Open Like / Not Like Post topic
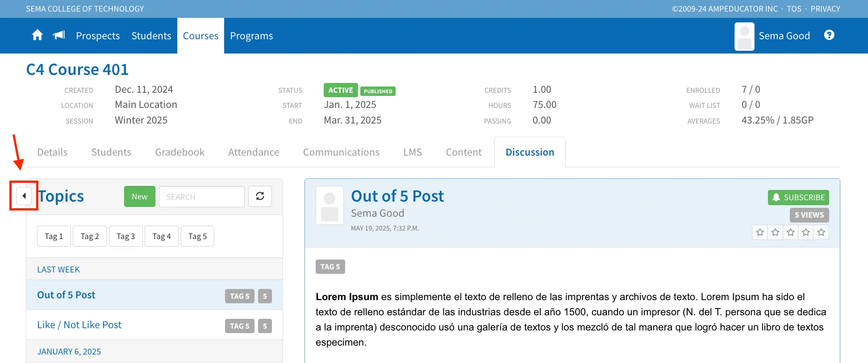Image resolution: width=868 pixels, height=363 pixels. (x=154, y=325)
